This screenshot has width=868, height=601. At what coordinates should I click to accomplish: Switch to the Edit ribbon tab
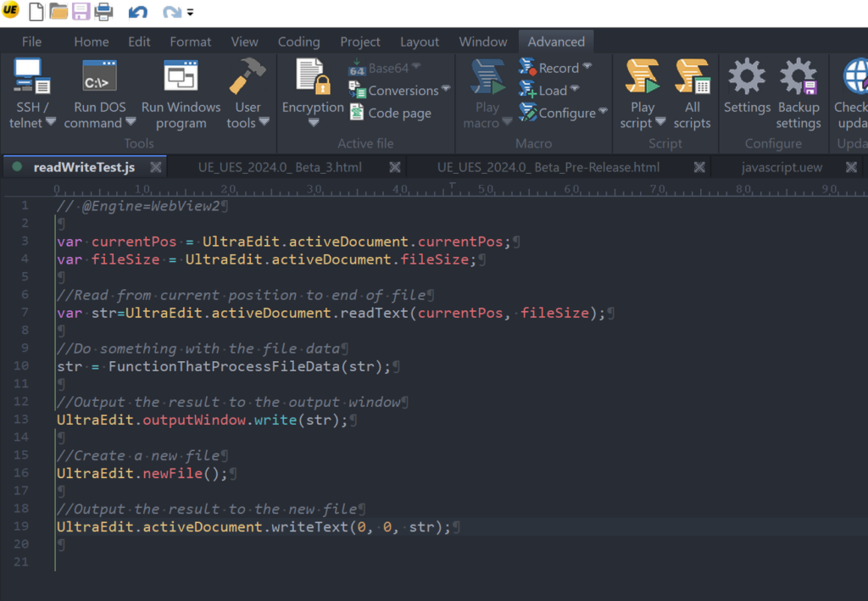point(139,42)
